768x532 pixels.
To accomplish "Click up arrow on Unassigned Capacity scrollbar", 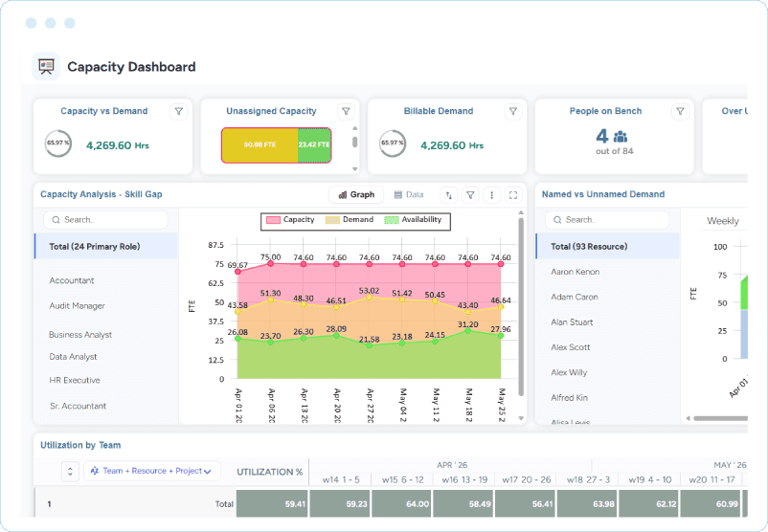I will point(355,128).
